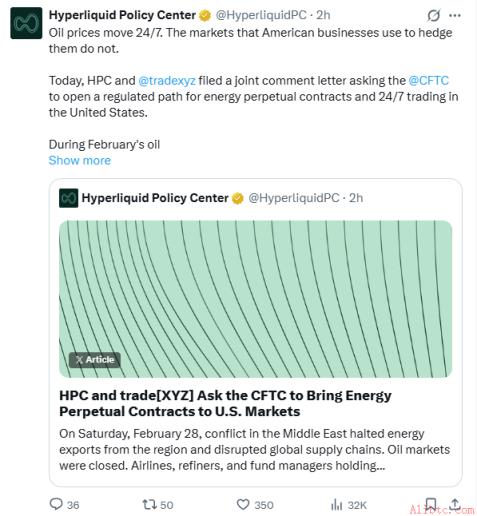Open the article headline about energy perpetual contracts
Image resolution: width=477 pixels, height=516 pixels.
(225, 403)
